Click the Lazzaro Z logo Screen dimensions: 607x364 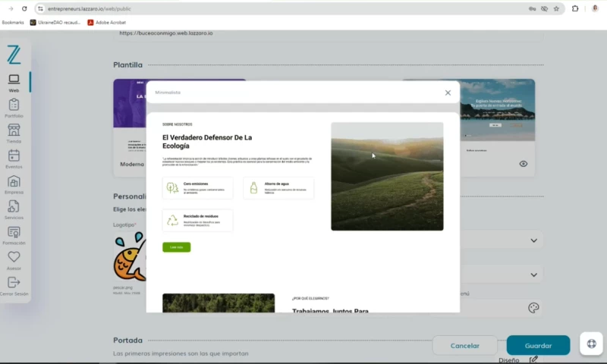tap(14, 55)
